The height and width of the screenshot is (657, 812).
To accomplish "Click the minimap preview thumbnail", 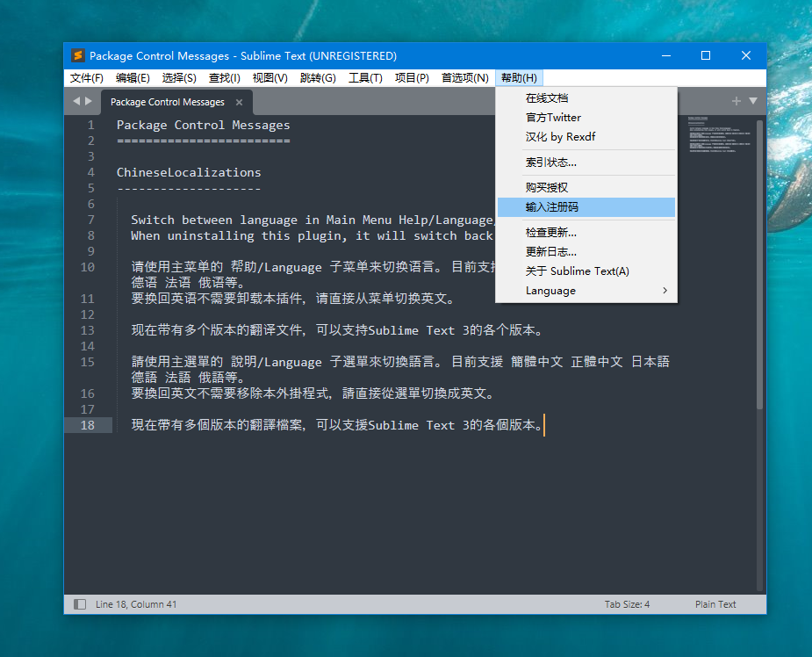I will 719,134.
